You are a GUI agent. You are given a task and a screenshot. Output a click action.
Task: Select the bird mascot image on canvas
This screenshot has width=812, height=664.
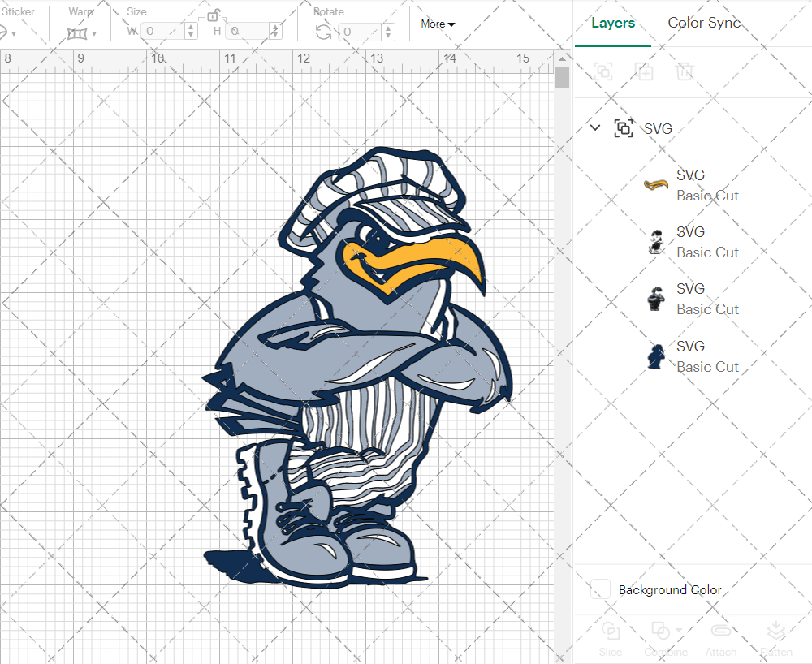pyautogui.click(x=357, y=368)
